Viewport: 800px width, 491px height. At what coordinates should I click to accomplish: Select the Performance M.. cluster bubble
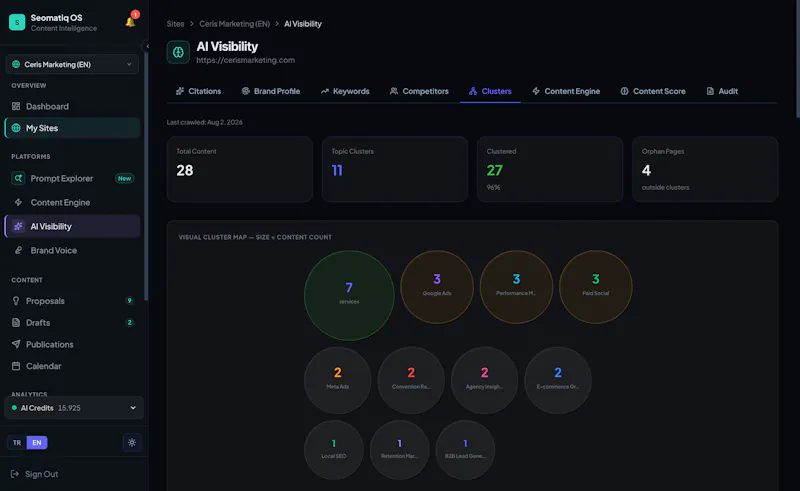tap(516, 287)
